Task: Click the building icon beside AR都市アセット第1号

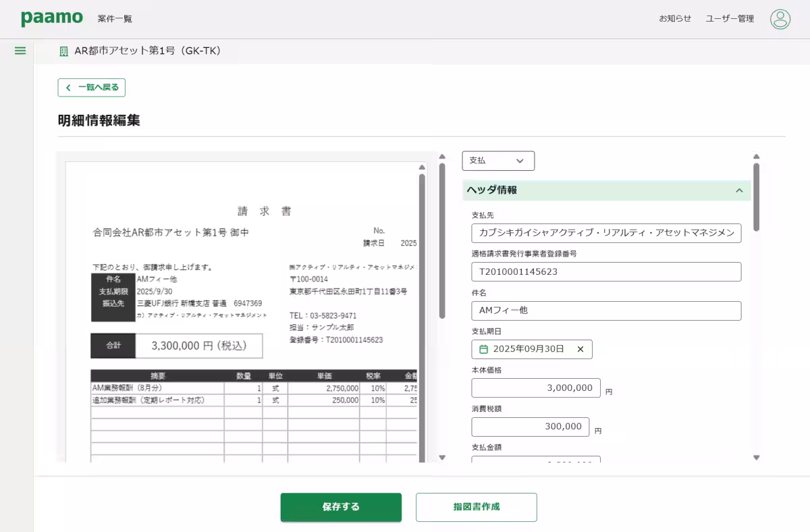Action: pyautogui.click(x=63, y=50)
